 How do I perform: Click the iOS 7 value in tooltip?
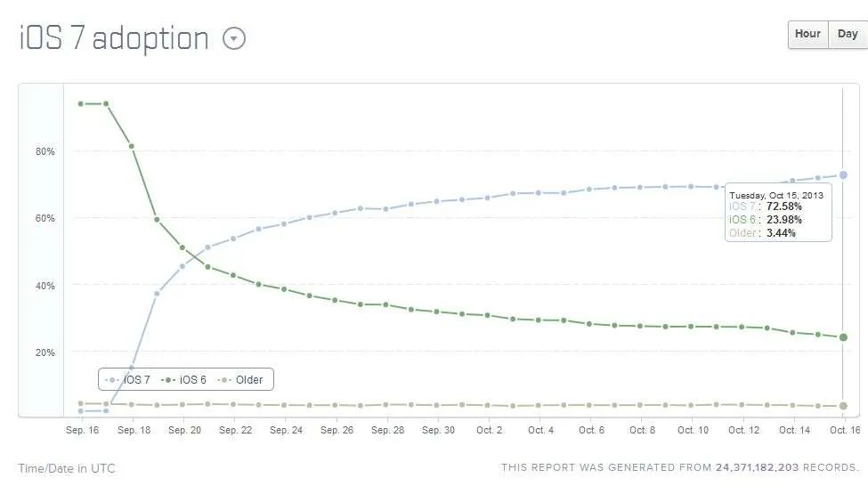coord(783,207)
